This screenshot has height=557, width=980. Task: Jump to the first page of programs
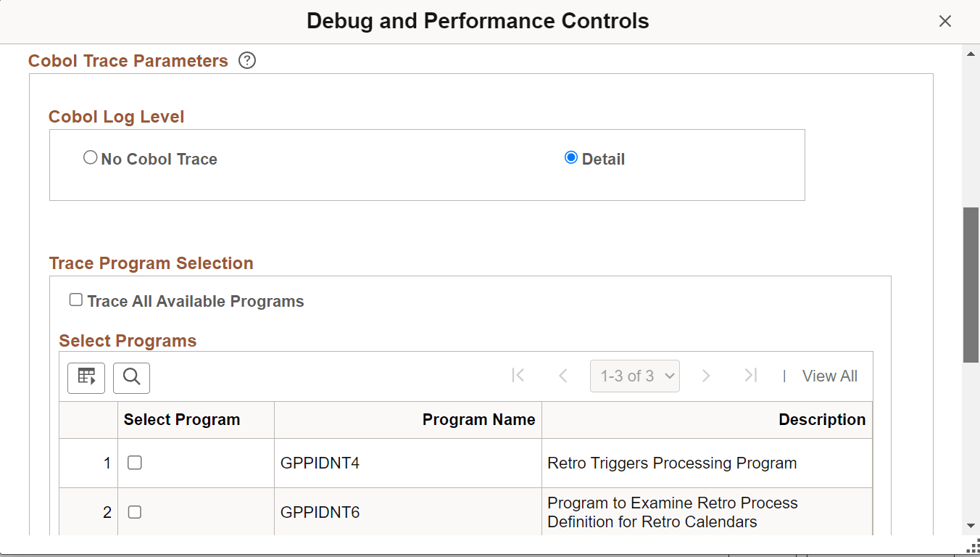(x=518, y=376)
